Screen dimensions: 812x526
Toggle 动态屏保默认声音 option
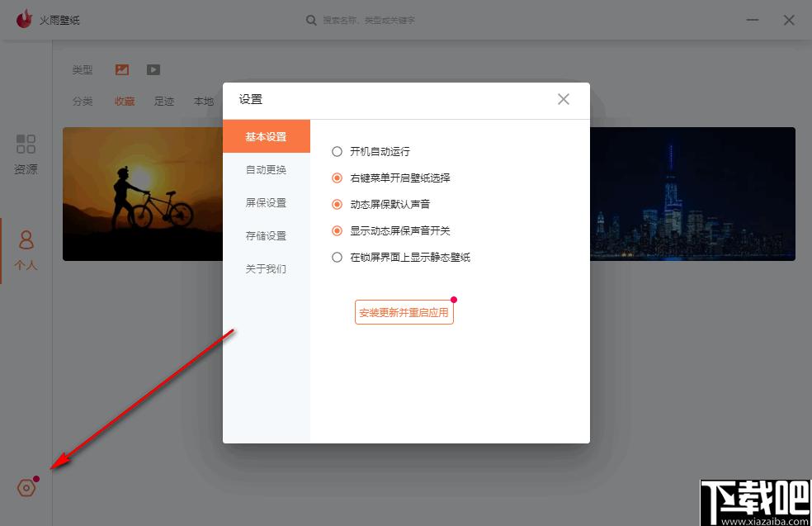point(337,204)
